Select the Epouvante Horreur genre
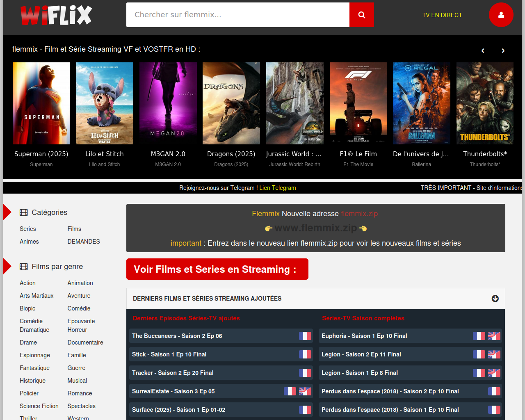The width and height of the screenshot is (525, 420). tap(81, 325)
